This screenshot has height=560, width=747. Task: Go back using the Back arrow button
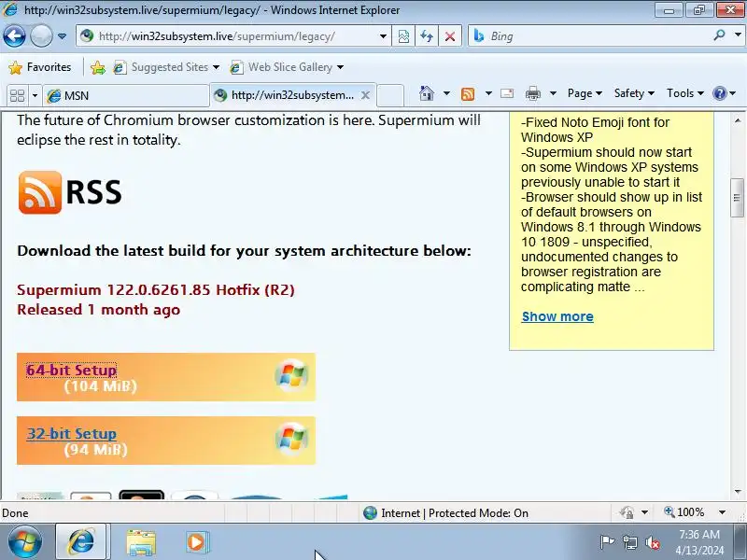[x=14, y=35]
